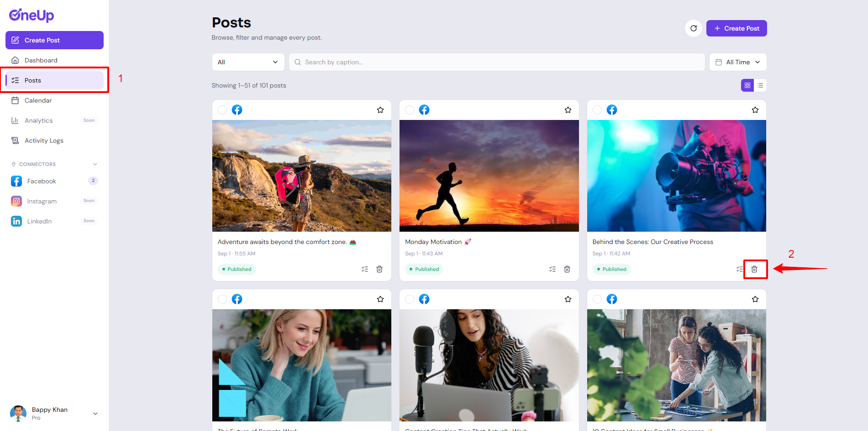Open the All filter dropdown
868x431 pixels.
coord(248,62)
